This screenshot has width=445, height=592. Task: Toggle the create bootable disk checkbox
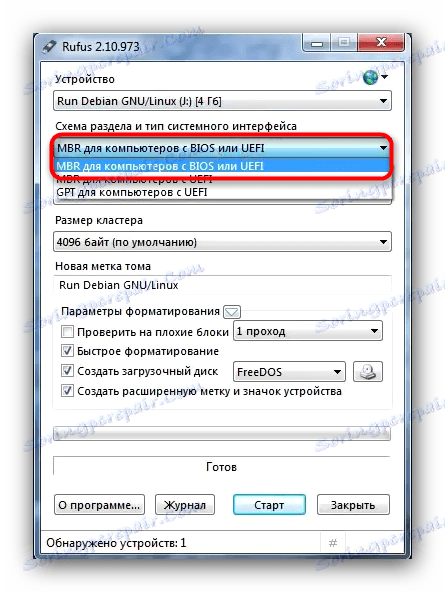(x=67, y=371)
